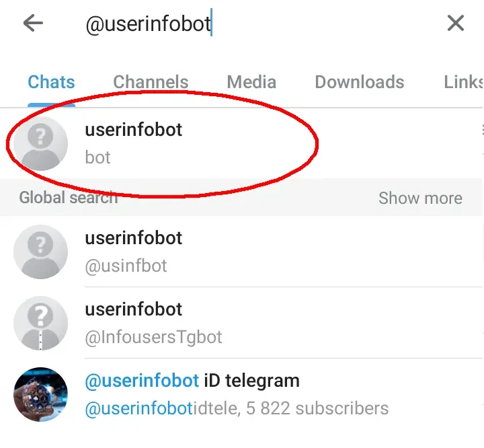Tap the back arrow icon
The width and height of the screenshot is (484, 448).
[33, 24]
